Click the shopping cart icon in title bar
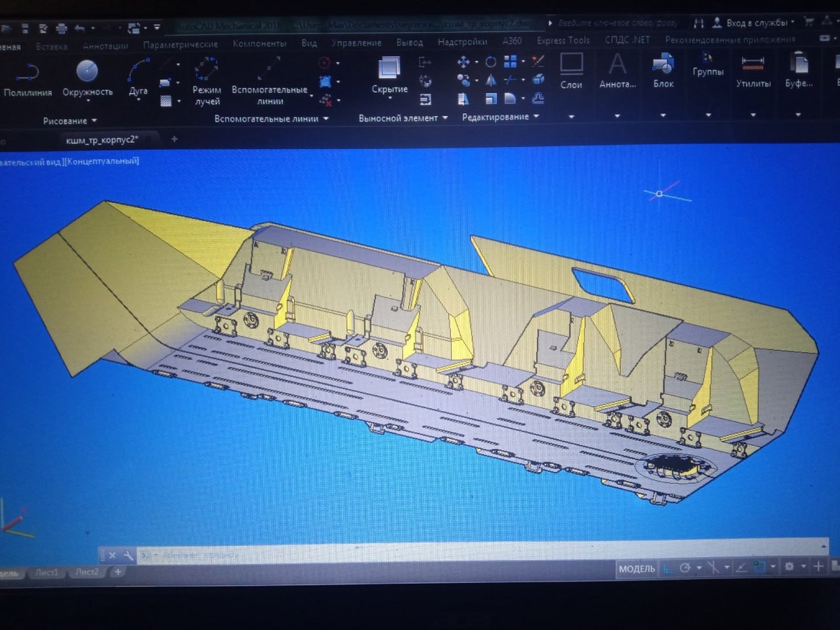This screenshot has height=630, width=840. (x=811, y=22)
